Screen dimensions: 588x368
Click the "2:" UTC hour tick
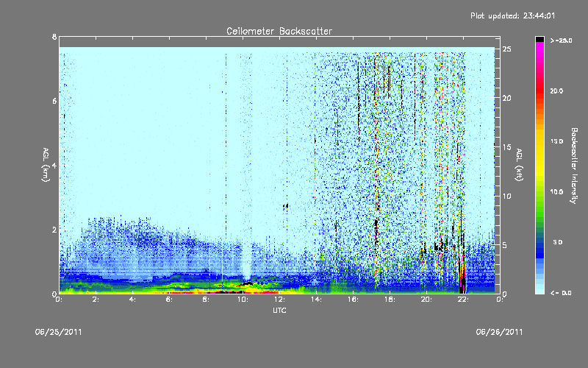click(x=96, y=300)
